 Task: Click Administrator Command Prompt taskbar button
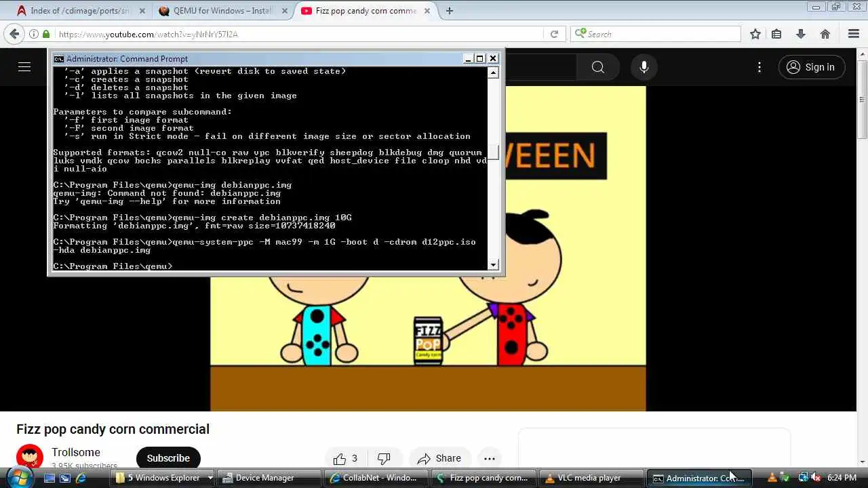(x=698, y=478)
